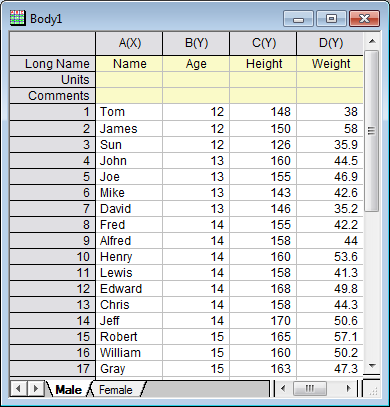Click the 'Mike' name cell

pos(129,193)
